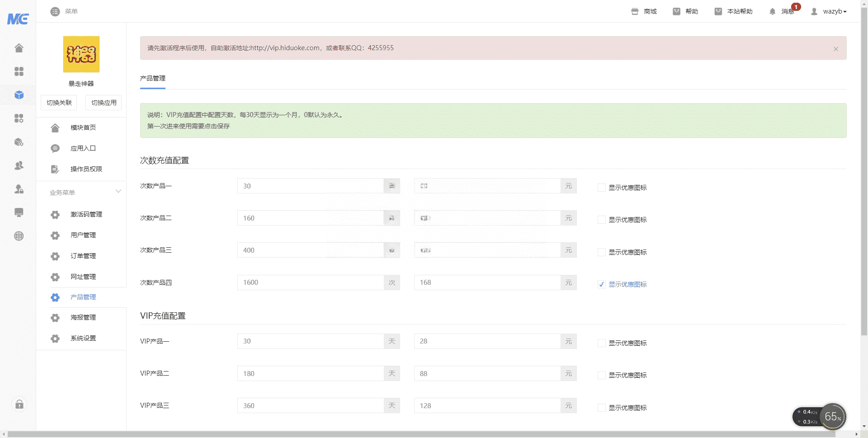
Task: Open the users icon in rail
Action: [x=19, y=165]
